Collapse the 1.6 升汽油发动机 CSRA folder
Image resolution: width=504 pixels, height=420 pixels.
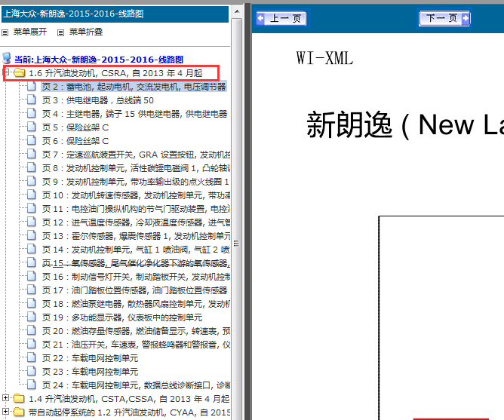[x=5, y=72]
